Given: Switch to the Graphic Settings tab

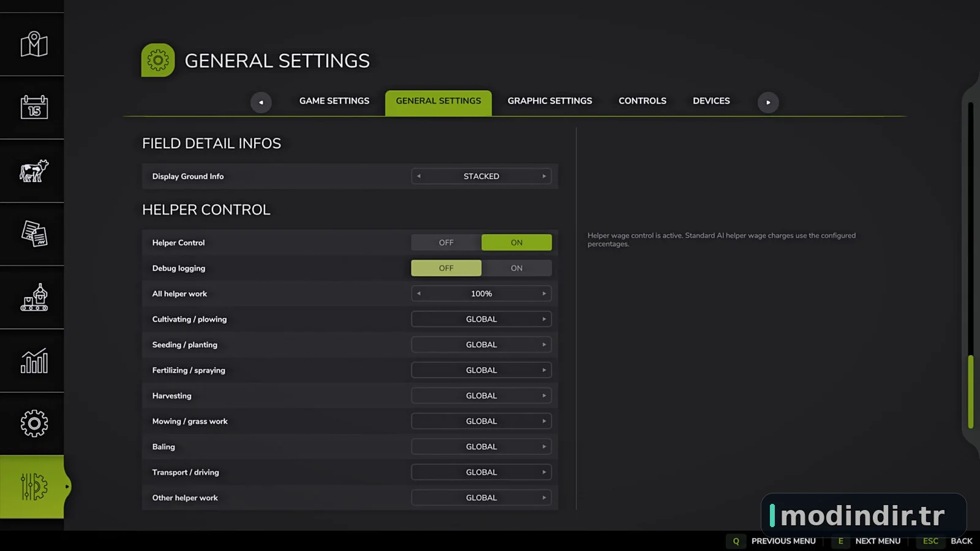Looking at the screenshot, I should pyautogui.click(x=550, y=101).
